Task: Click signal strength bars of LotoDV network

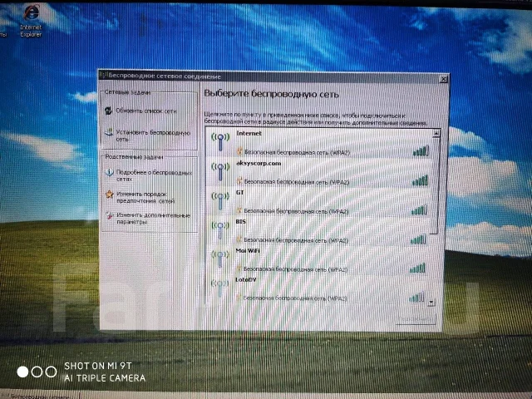Action: point(417,298)
